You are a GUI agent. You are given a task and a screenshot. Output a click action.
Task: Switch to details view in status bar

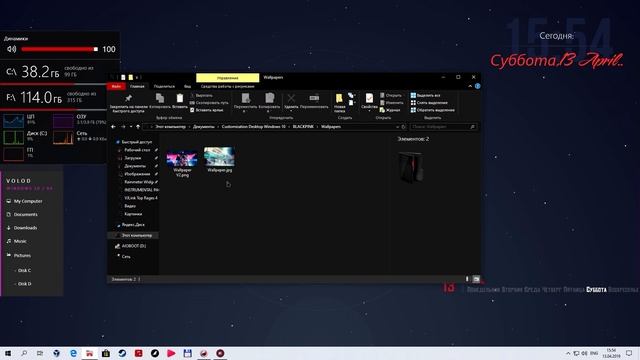pos(467,279)
